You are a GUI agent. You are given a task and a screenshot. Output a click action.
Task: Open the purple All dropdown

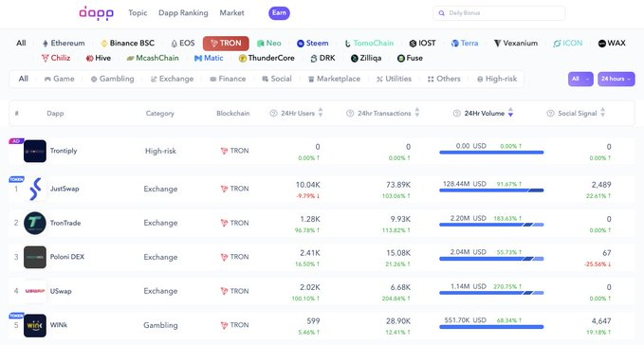(580, 79)
